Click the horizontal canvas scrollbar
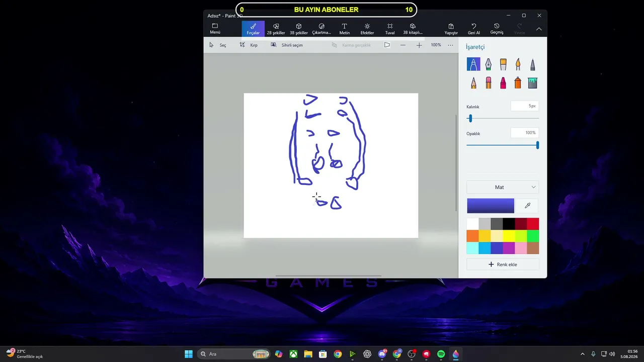Screen dimensions: 644x362 [328, 276]
